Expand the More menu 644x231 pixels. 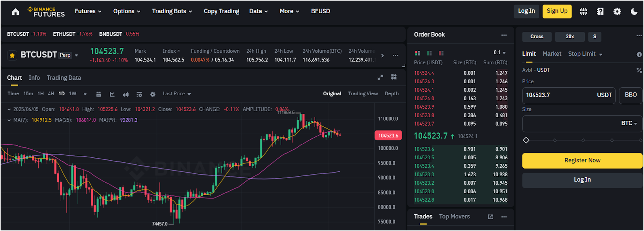[x=289, y=11]
